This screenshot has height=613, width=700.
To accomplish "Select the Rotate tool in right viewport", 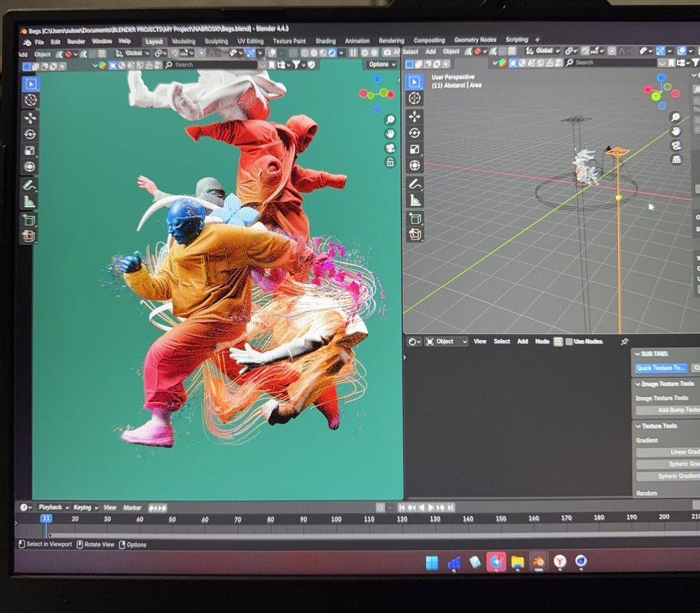I will [x=414, y=133].
